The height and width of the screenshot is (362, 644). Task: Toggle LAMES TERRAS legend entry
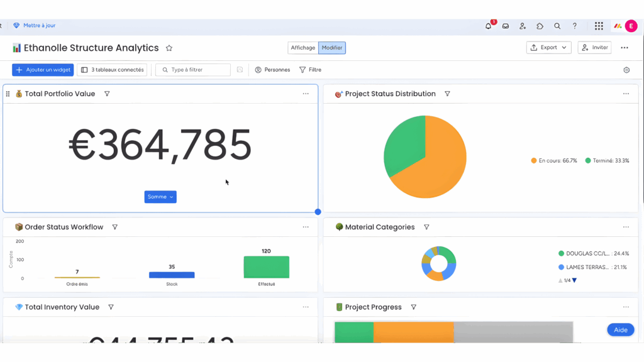(592, 267)
